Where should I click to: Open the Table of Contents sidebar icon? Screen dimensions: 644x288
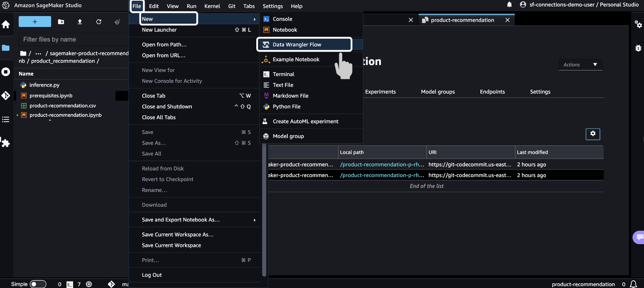[6, 119]
